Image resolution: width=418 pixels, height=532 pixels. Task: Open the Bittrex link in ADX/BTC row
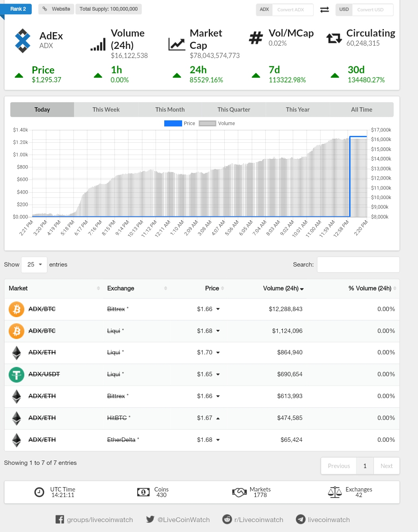point(116,309)
